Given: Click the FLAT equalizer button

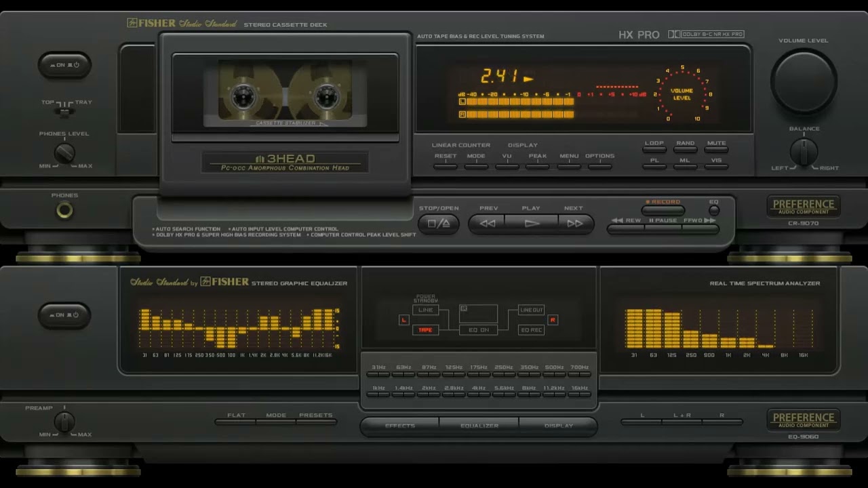Looking at the screenshot, I should click(236, 422).
